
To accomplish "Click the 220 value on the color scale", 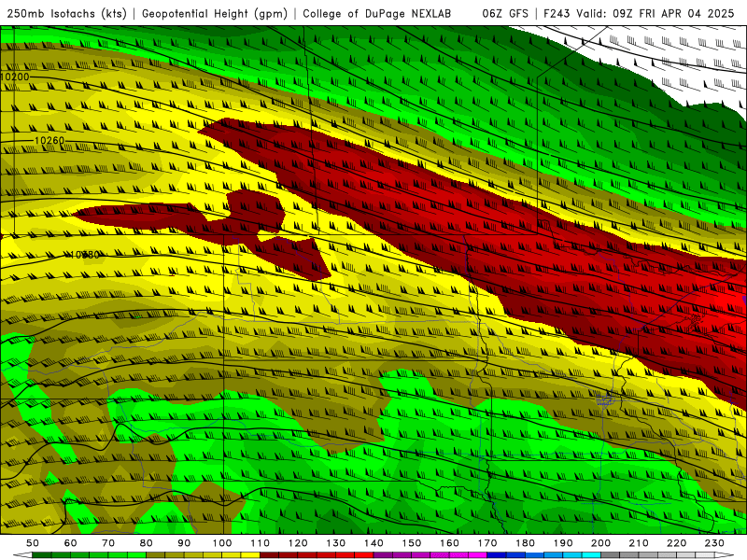I will pyautogui.click(x=676, y=543).
